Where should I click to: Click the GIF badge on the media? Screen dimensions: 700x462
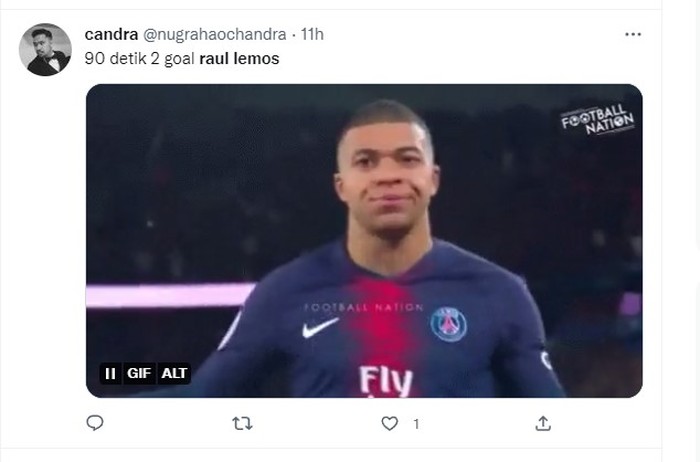point(139,374)
